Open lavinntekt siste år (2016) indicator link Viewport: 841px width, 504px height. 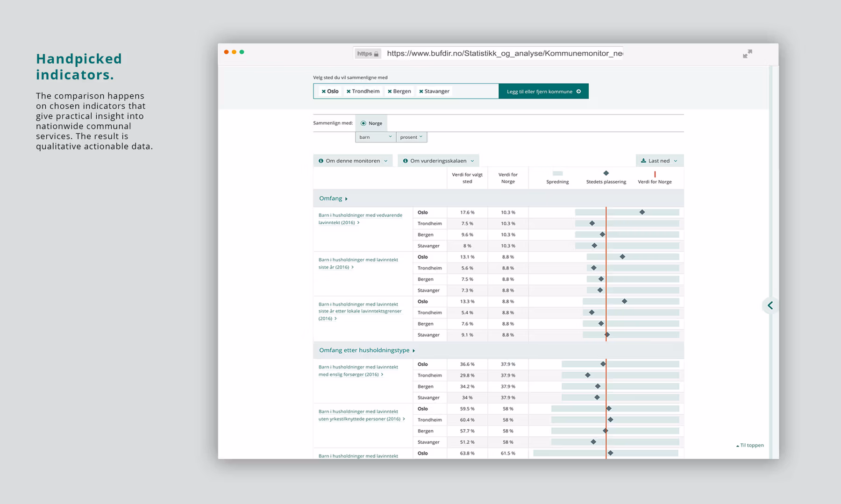[x=358, y=263]
